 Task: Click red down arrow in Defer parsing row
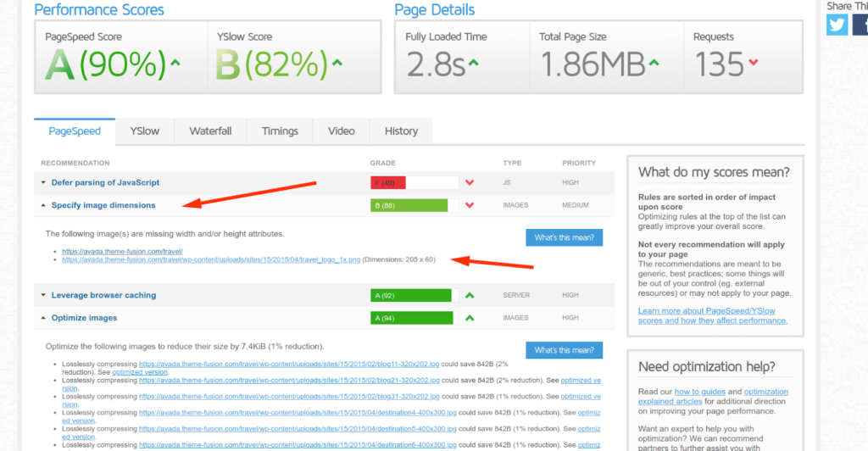point(470,182)
